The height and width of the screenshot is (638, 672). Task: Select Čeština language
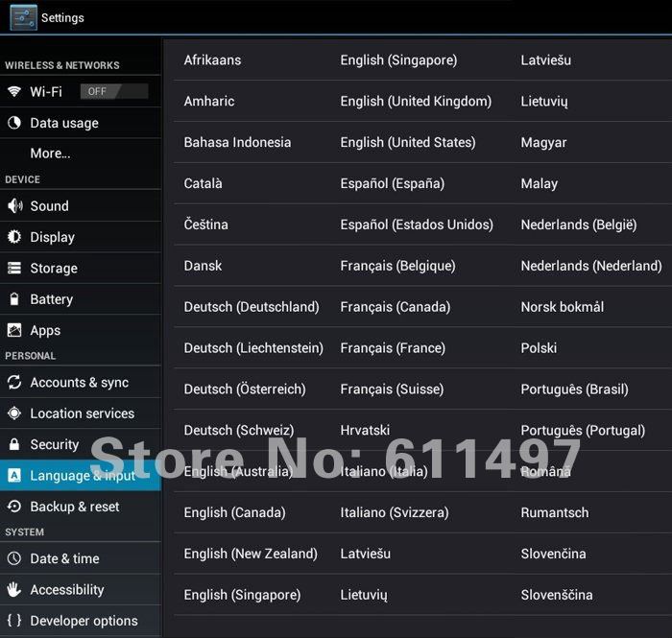(205, 224)
